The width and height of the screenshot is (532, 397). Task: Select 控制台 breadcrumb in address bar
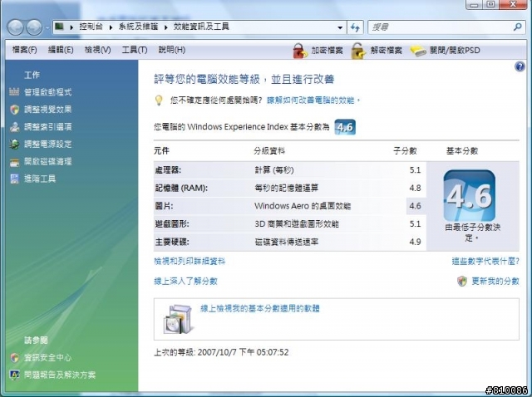(x=91, y=27)
